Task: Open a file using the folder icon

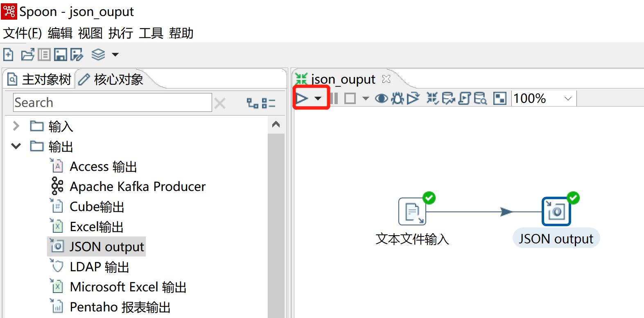Action: [27, 55]
